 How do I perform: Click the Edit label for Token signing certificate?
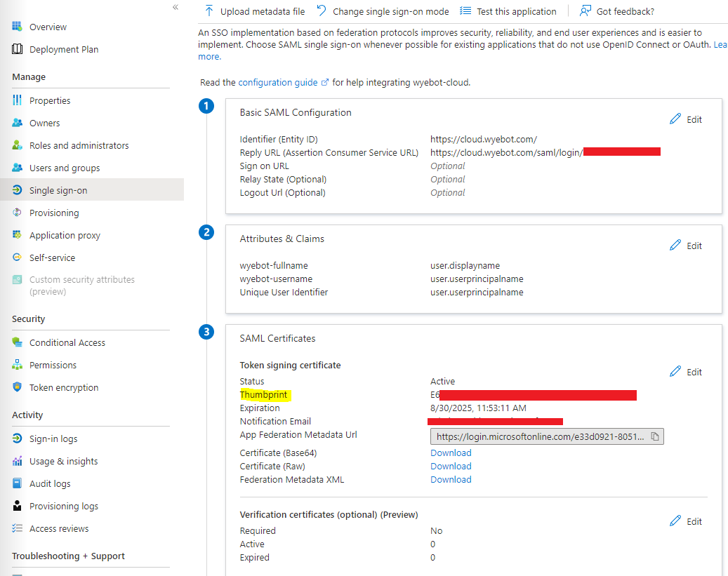[694, 373]
